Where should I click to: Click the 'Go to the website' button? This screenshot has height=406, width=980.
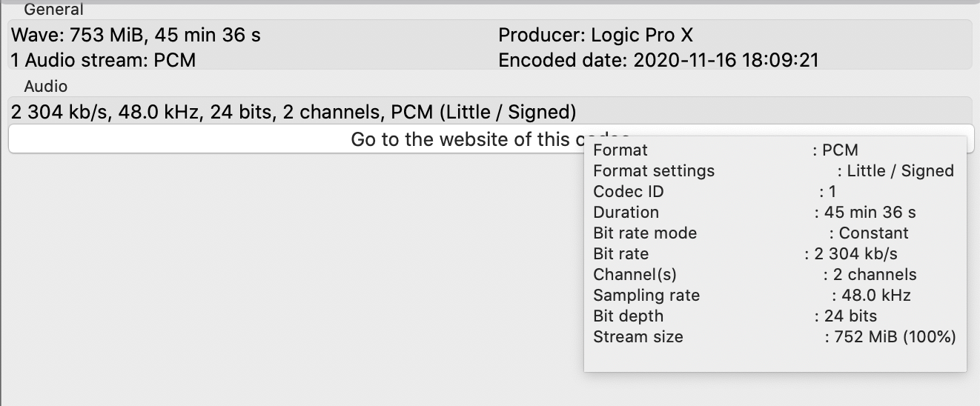[x=297, y=139]
